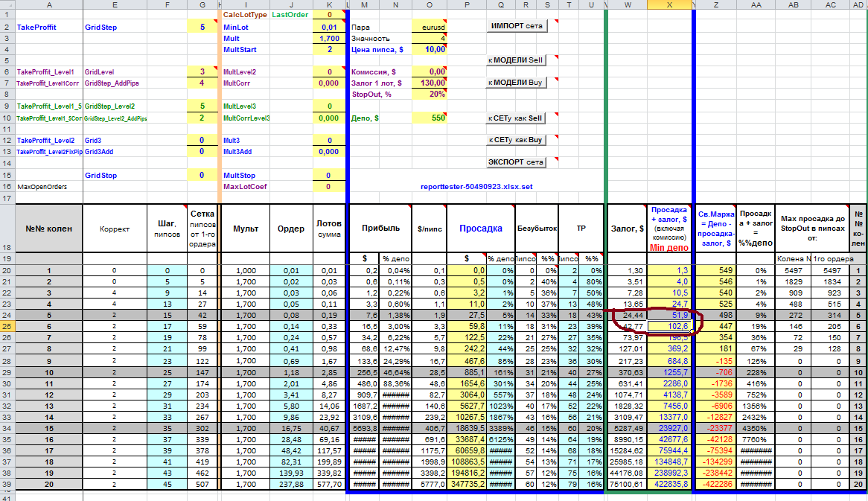This screenshot has width=868, height=501.
Task: Click the LastOrder label
Action: 290,14
